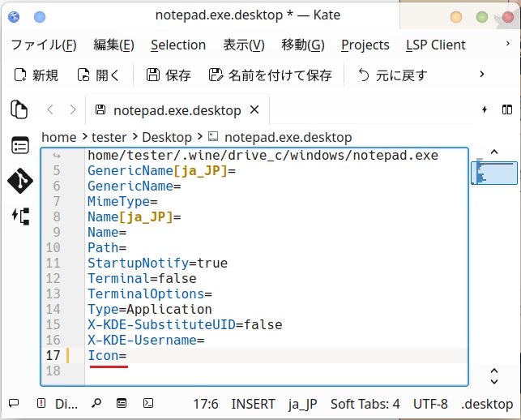Open the Projects list sidebar icon
Screen dimensions: 521x420
click(19, 146)
